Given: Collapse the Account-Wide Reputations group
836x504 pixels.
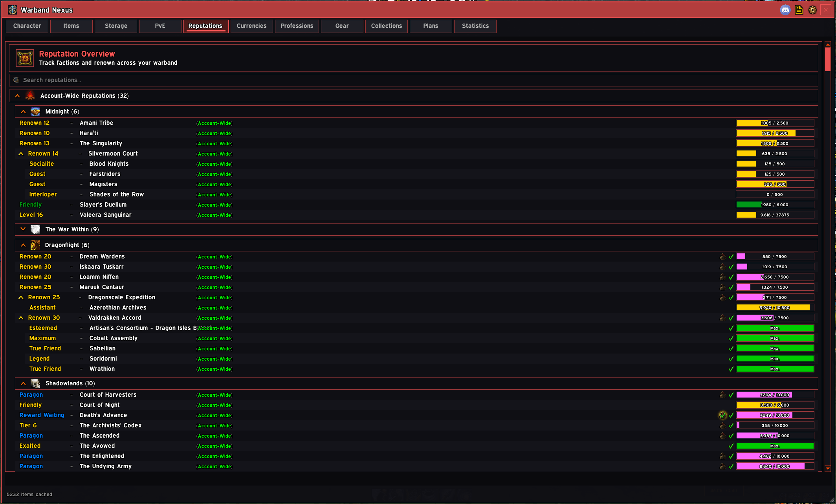Looking at the screenshot, I should click(x=17, y=96).
